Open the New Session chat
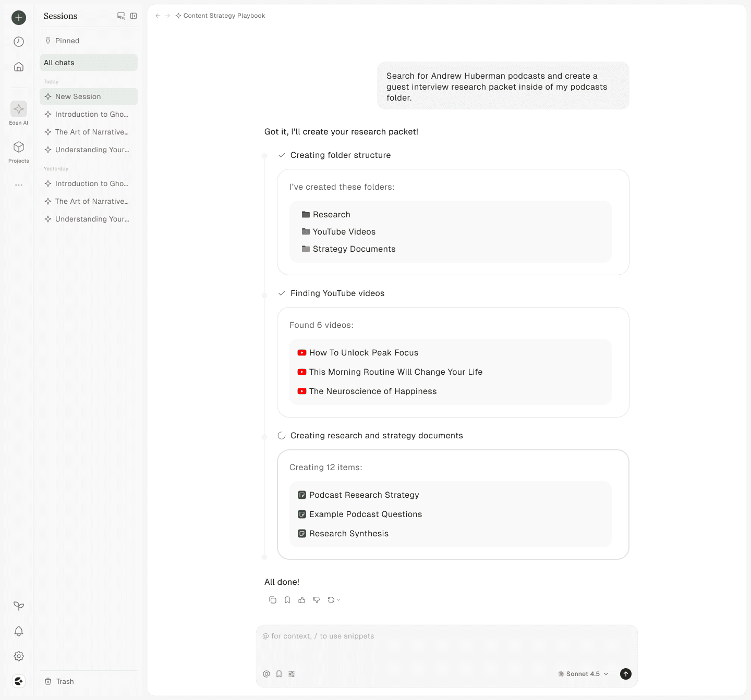This screenshot has height=700, width=751. 89,96
